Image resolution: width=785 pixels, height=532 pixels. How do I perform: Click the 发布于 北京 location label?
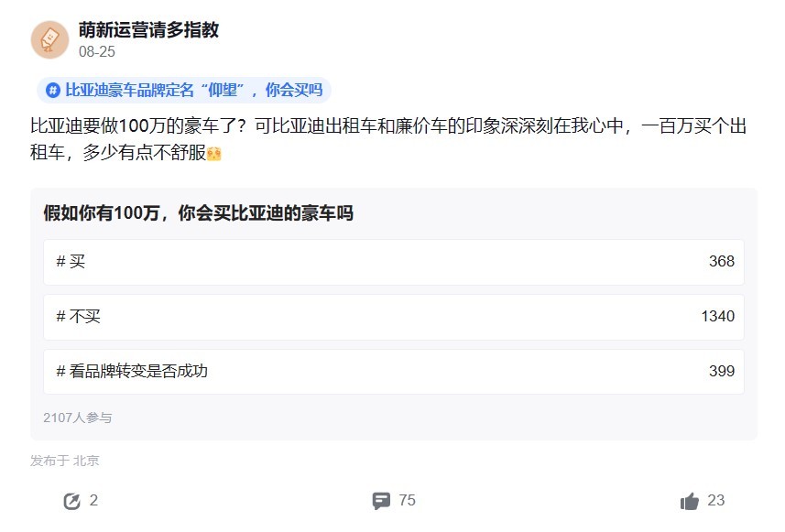coord(64,461)
